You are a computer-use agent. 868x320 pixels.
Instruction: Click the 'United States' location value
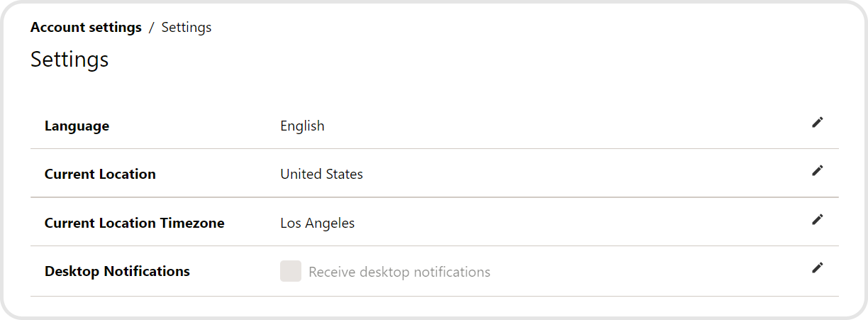(321, 174)
